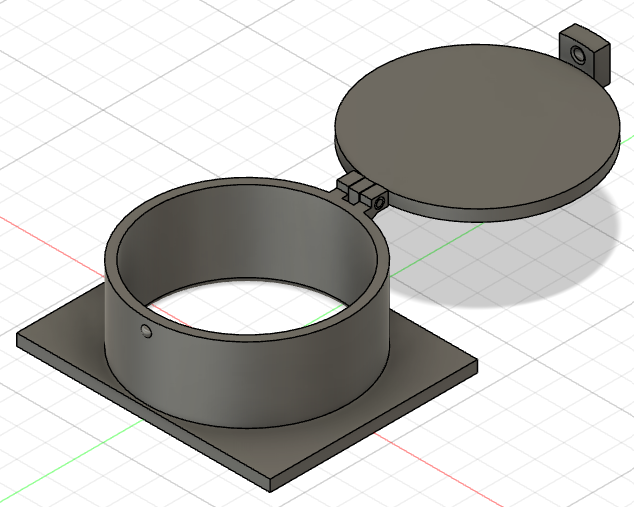
Task: Select the front bottom corner of the base plate
Action: 271,487
